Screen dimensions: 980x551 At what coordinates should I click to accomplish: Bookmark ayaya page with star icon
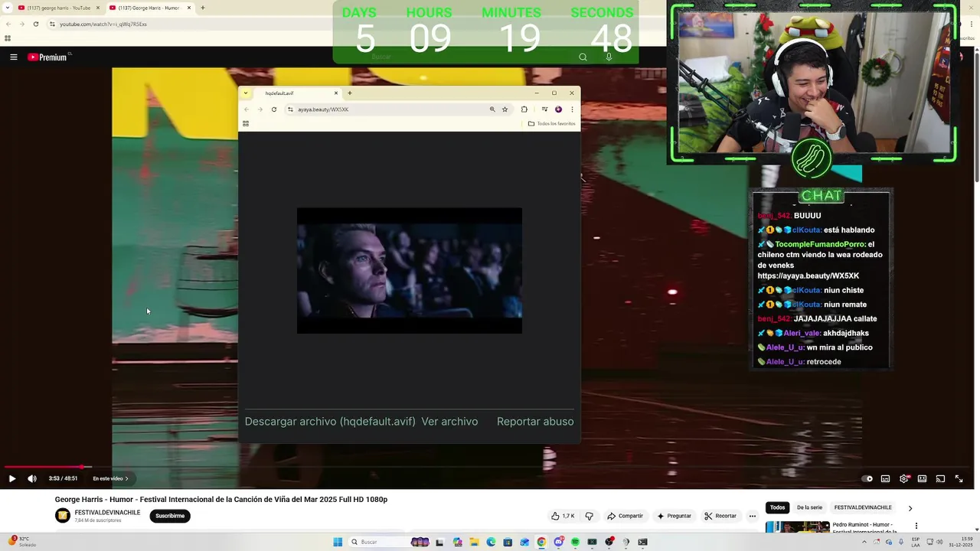pos(505,109)
